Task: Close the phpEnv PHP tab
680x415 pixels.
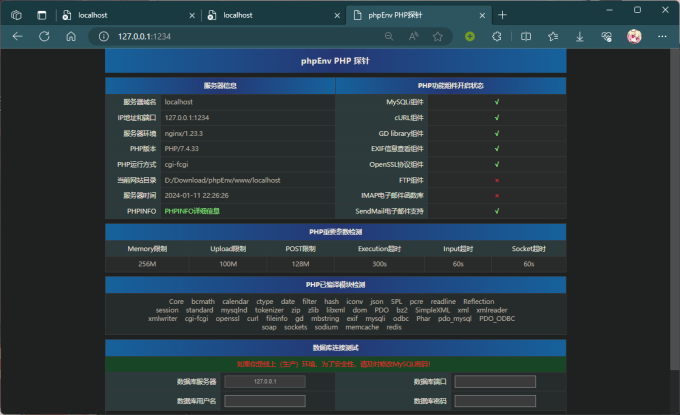Action: tap(482, 16)
